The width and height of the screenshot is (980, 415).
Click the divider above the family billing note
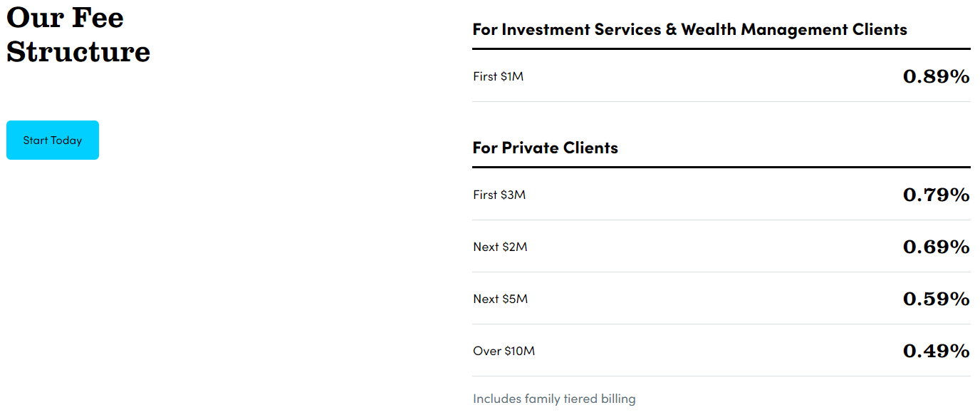721,376
